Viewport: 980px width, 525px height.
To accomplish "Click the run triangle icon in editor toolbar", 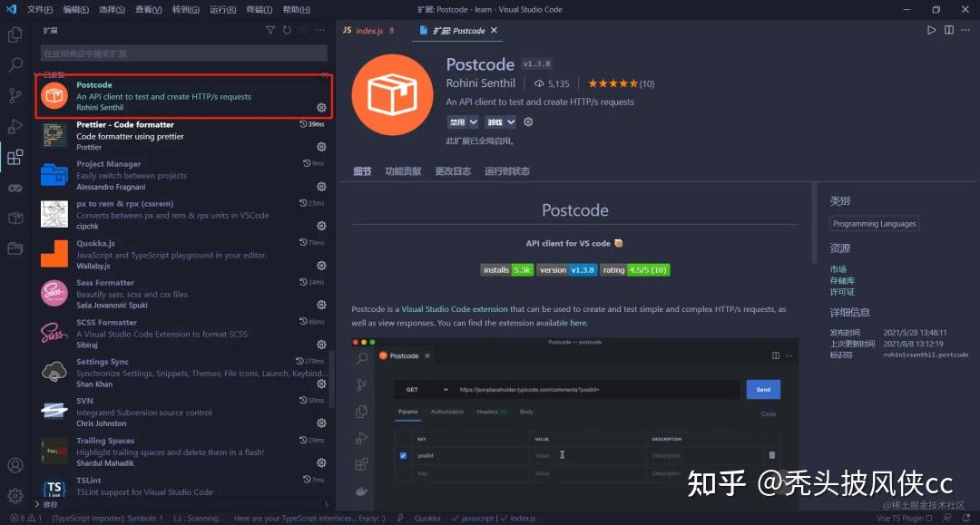I will pos(931,30).
